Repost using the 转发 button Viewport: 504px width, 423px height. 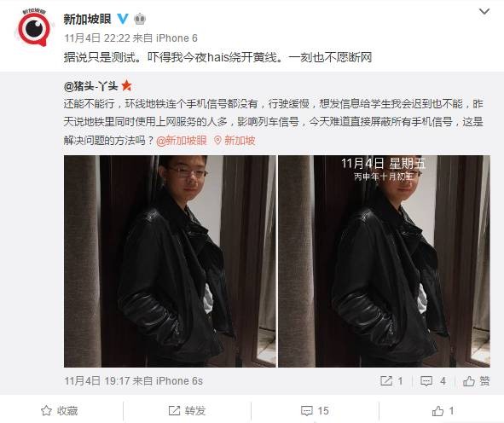(187, 410)
